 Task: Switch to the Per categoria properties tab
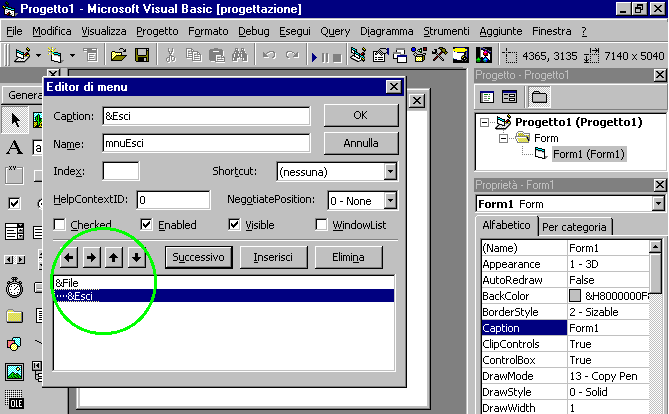574,227
